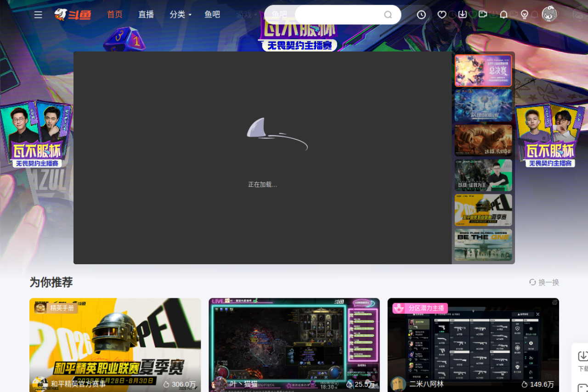Click 叶丶猫猫 streamer avatar
This screenshot has width=588, height=392.
point(219,384)
